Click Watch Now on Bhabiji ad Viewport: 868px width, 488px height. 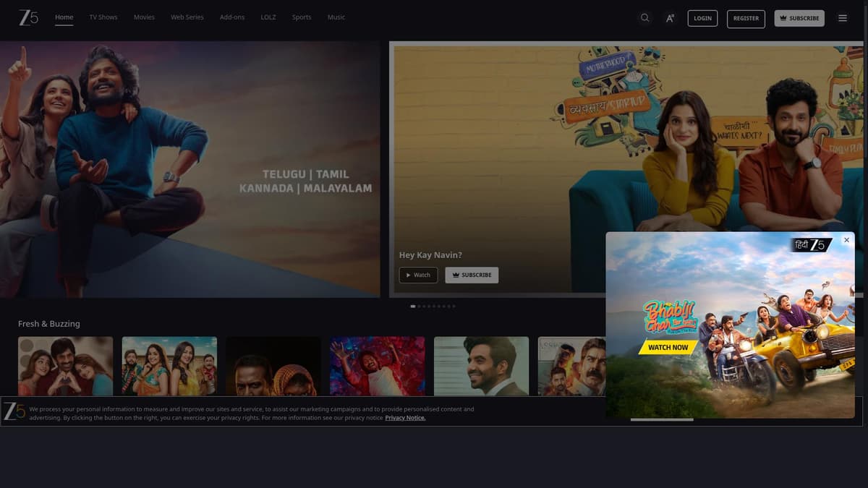pos(668,347)
